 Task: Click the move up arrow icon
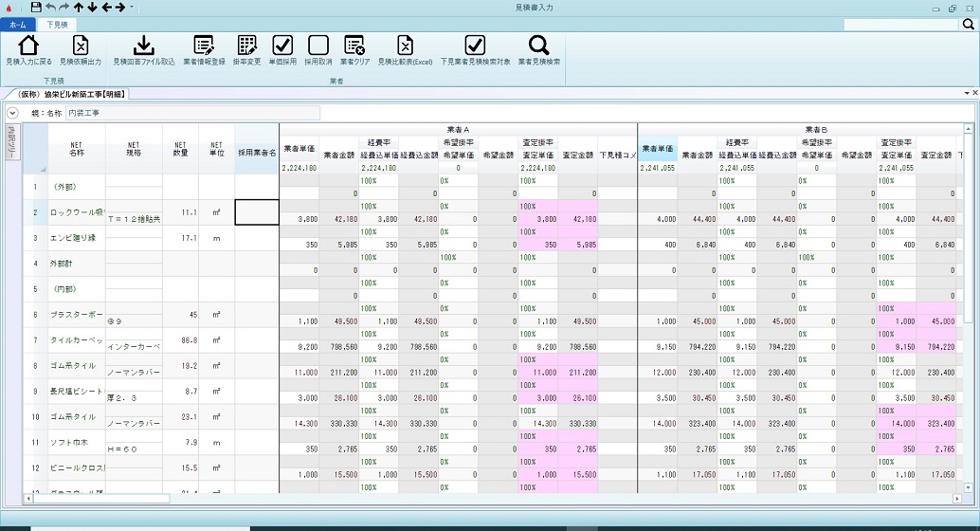click(78, 8)
